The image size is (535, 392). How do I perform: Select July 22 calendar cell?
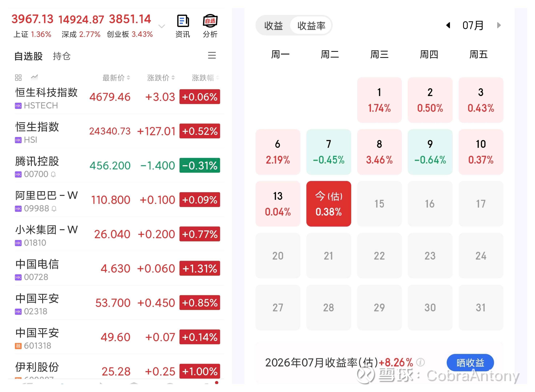[x=379, y=256]
